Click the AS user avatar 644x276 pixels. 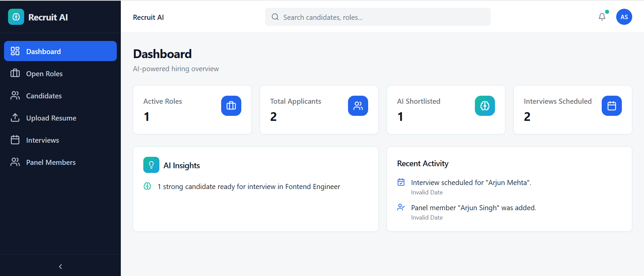coord(624,17)
